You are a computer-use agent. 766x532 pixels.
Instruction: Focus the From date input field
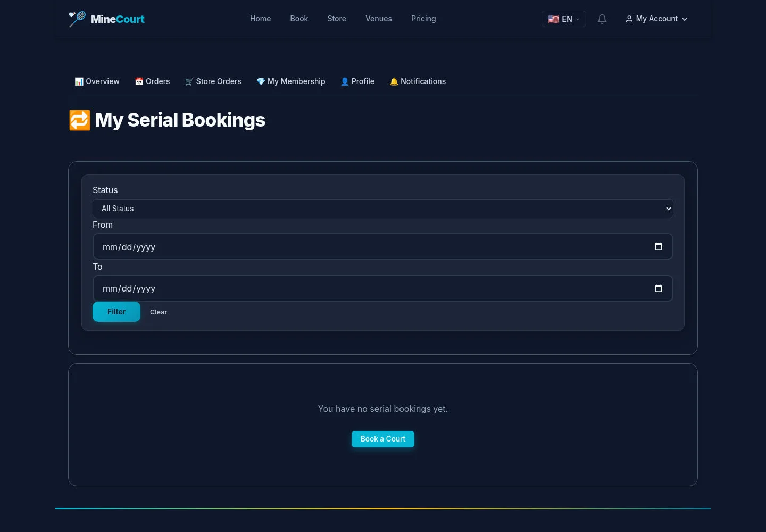[x=383, y=246]
